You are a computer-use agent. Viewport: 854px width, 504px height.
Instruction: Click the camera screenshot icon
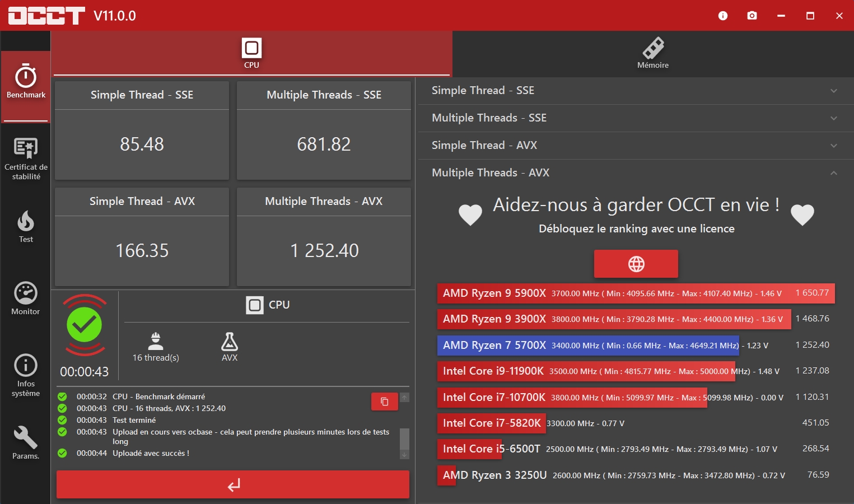tap(752, 16)
